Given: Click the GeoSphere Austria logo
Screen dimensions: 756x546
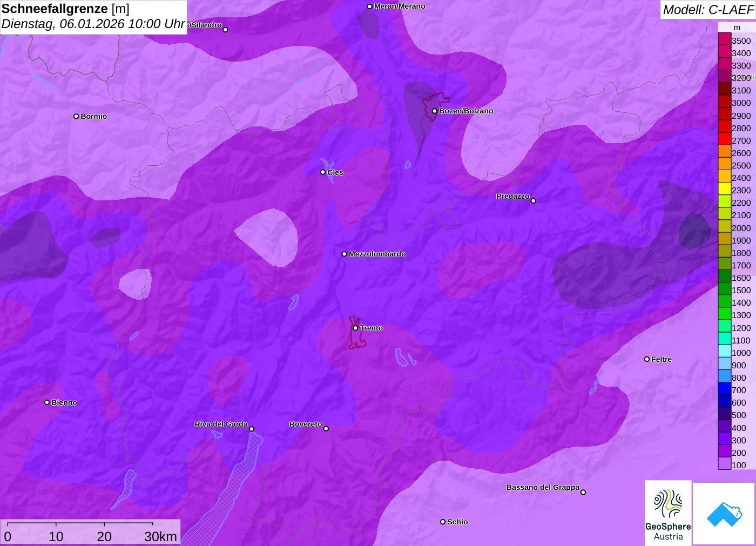Looking at the screenshot, I should (x=668, y=513).
